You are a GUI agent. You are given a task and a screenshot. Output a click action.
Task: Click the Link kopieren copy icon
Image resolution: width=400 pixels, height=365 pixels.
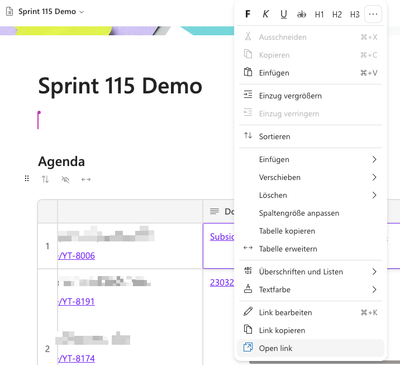tap(248, 329)
